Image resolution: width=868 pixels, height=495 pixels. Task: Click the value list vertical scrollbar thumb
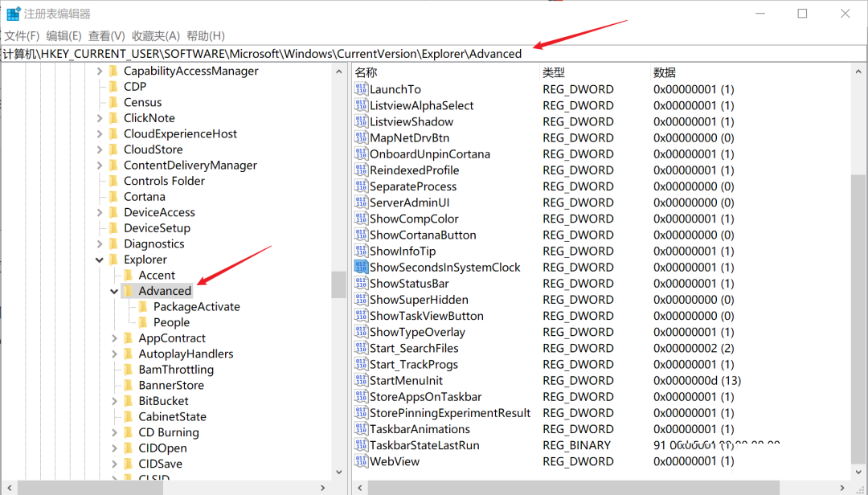point(858,318)
